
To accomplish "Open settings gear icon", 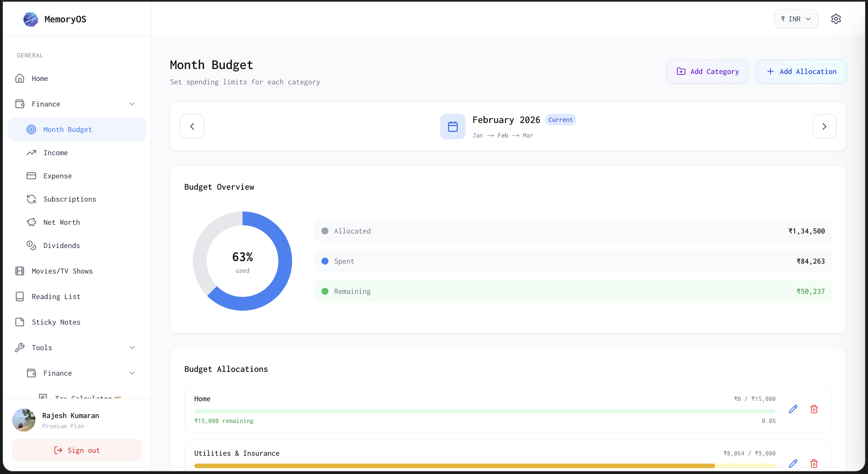I will (836, 19).
